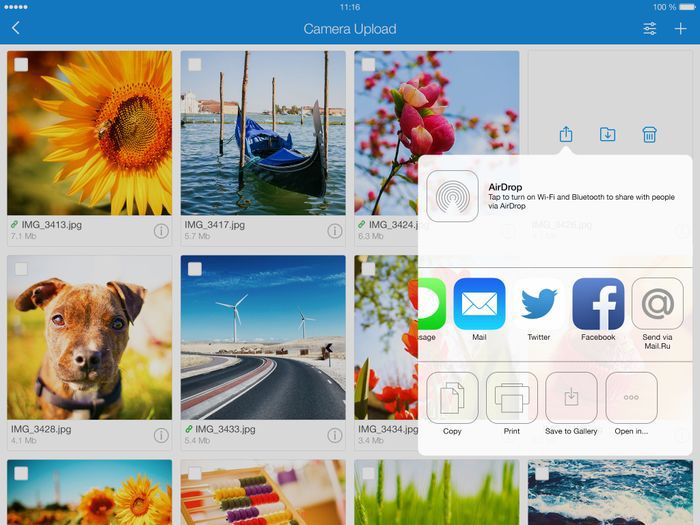This screenshot has height=525, width=700.
Task: Tap the Open in... action
Action: (631, 398)
